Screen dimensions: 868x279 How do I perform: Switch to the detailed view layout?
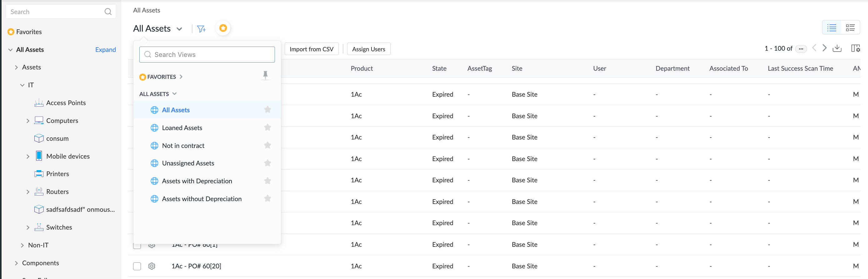coord(850,28)
